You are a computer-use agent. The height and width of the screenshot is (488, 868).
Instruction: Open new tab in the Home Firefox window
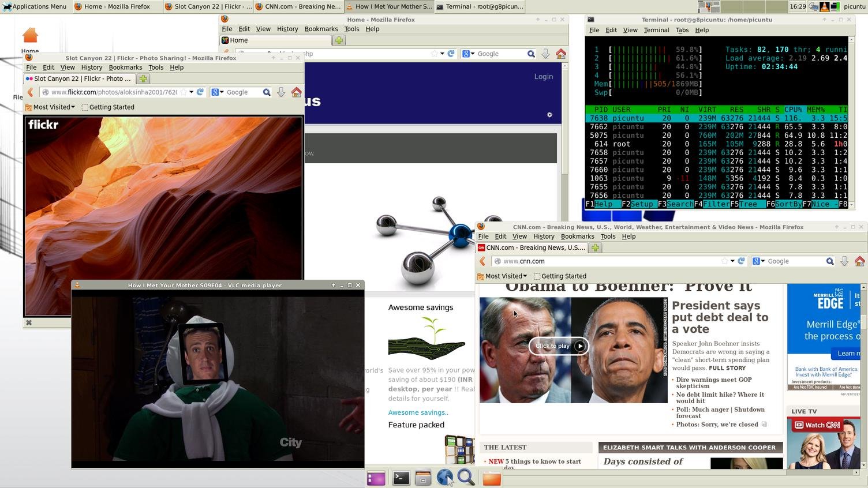tap(339, 40)
